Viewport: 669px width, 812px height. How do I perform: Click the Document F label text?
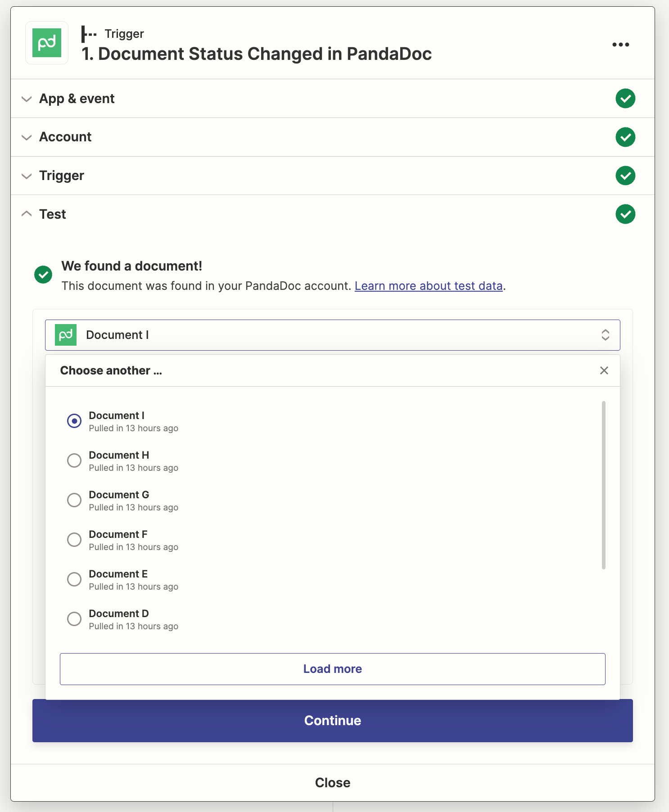tap(118, 534)
